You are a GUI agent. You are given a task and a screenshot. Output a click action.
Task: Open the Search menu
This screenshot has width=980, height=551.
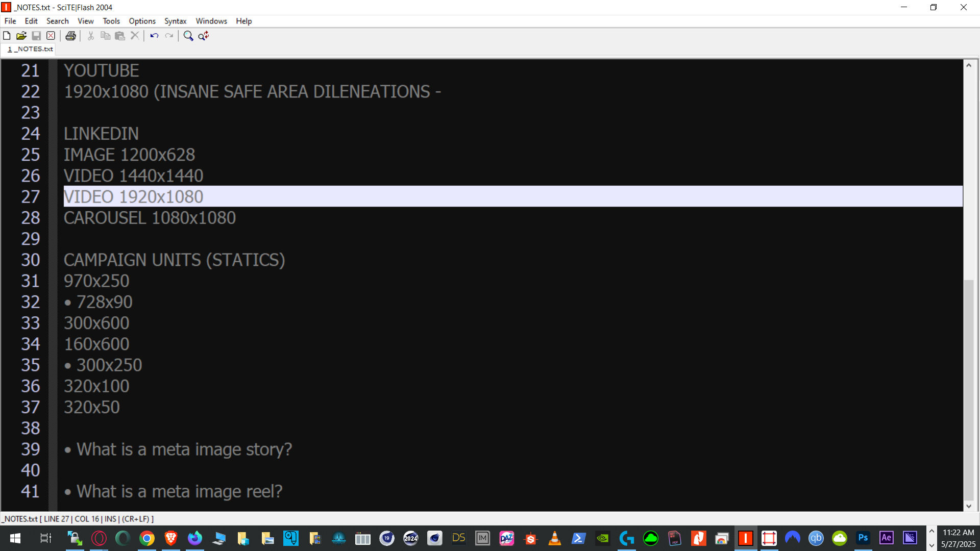57,21
